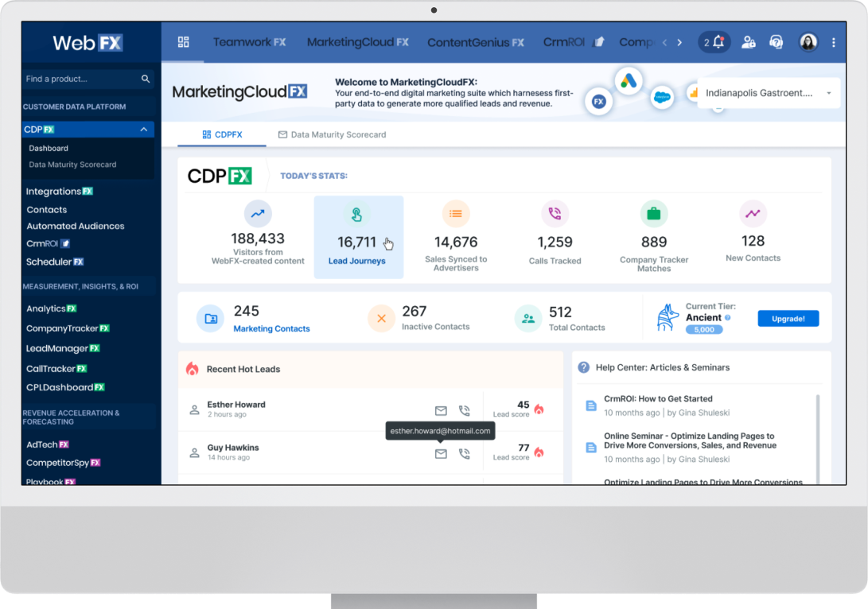Click the visitors trend arrow icon
Image resolution: width=868 pixels, height=609 pixels.
click(258, 214)
